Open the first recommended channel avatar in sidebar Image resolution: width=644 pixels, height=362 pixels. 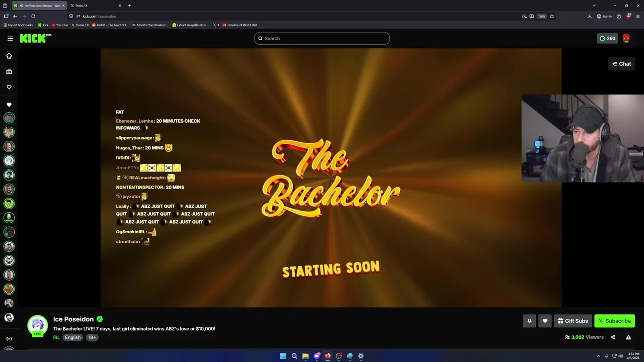point(9,118)
